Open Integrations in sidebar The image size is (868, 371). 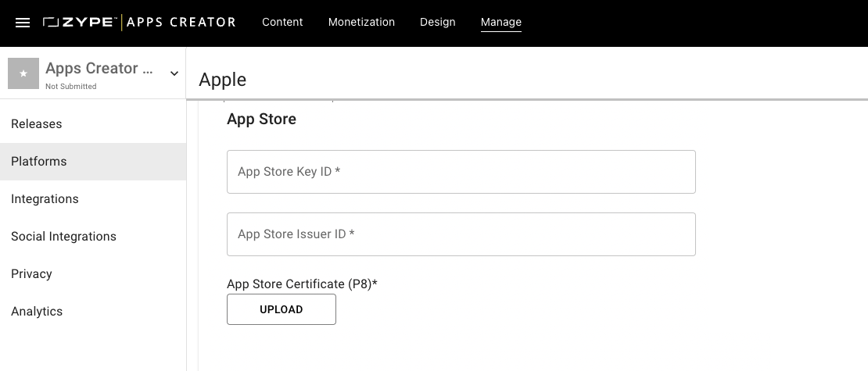pos(93,199)
